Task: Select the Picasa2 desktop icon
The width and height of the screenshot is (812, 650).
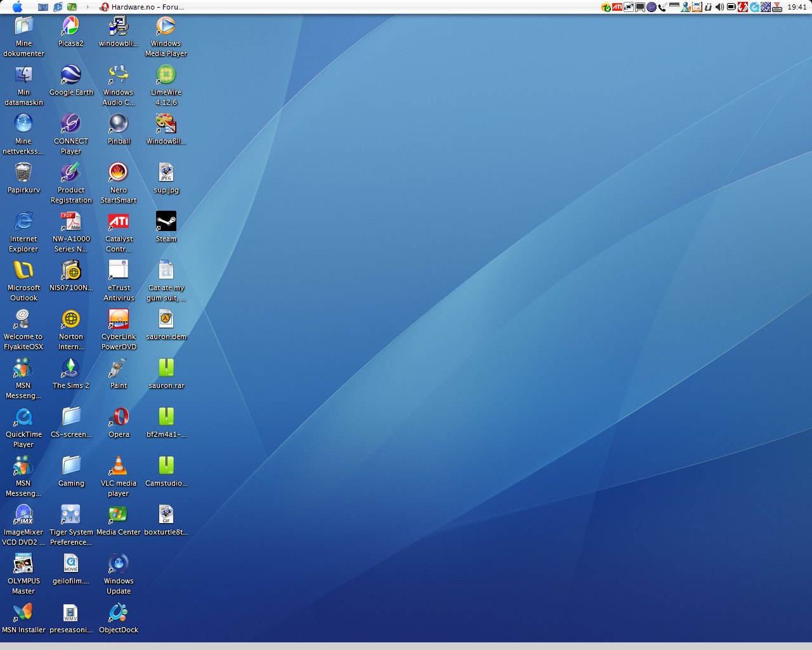Action: click(x=71, y=27)
